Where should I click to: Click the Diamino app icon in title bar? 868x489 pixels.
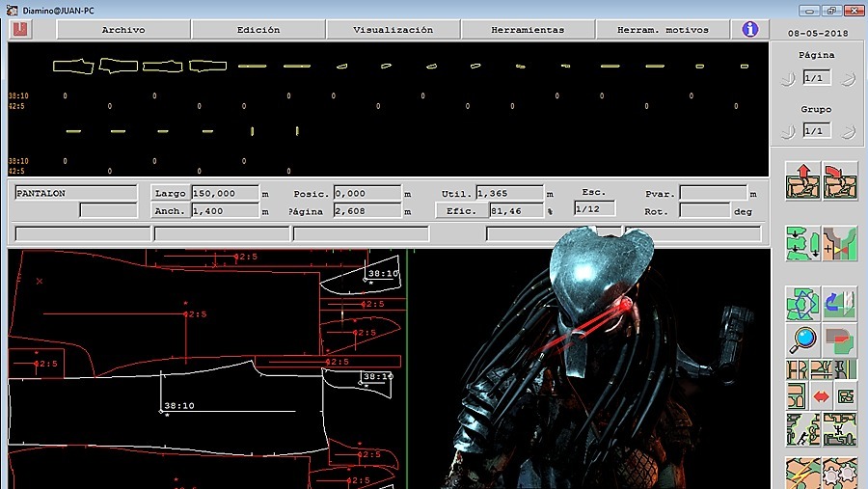(11, 10)
